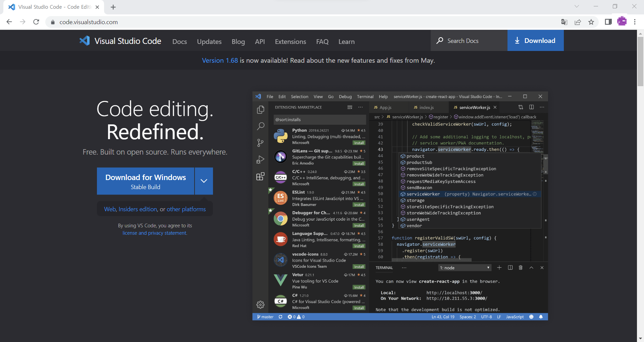Click Download for Windows Stable Build
The image size is (644, 342).
146,181
